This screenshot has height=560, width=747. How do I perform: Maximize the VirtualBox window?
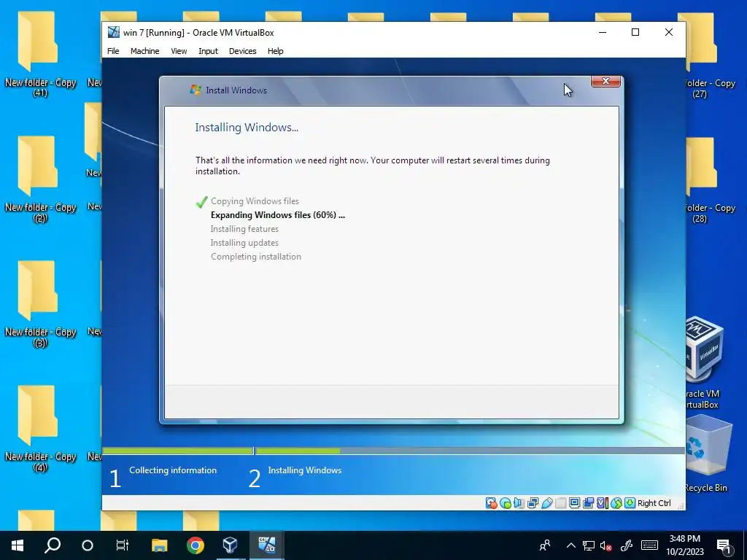[x=635, y=32]
